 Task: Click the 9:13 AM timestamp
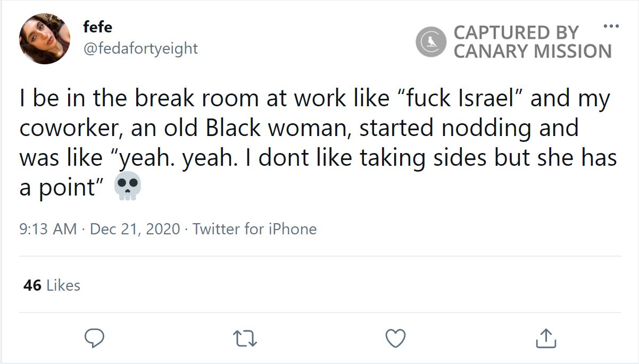(x=48, y=229)
